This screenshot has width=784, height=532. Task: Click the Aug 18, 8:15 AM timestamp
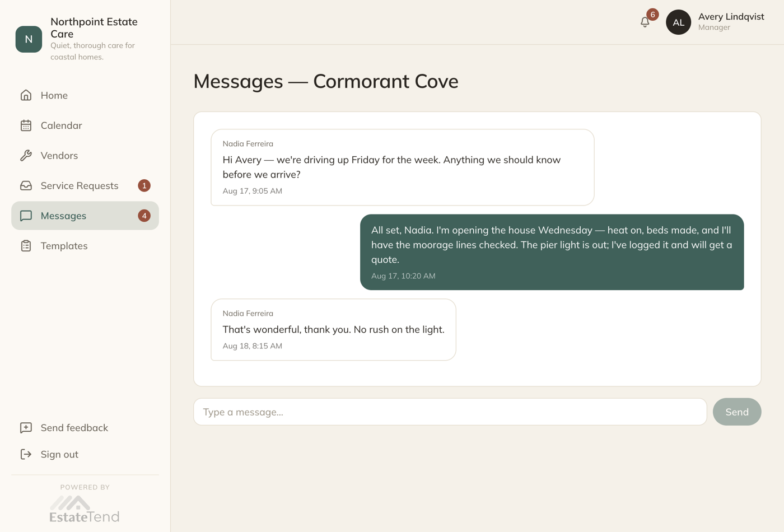(x=253, y=346)
